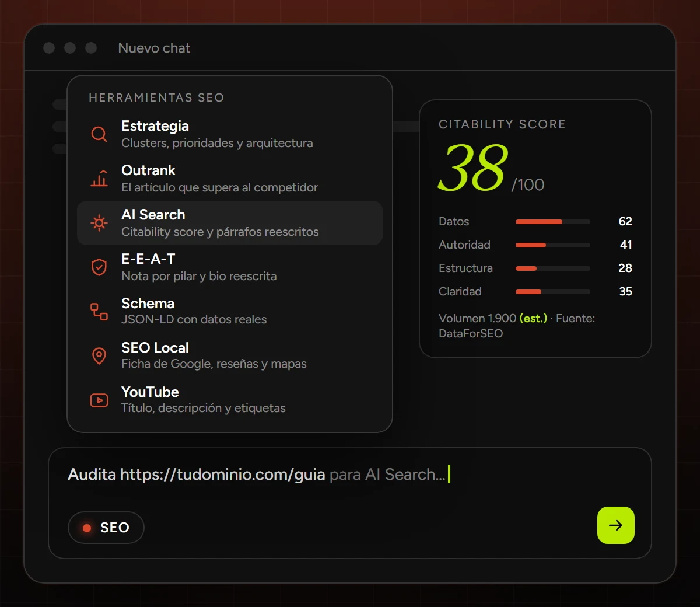The height and width of the screenshot is (607, 700).
Task: Choose Outrank from SEO tools menu
Action: [230, 179]
